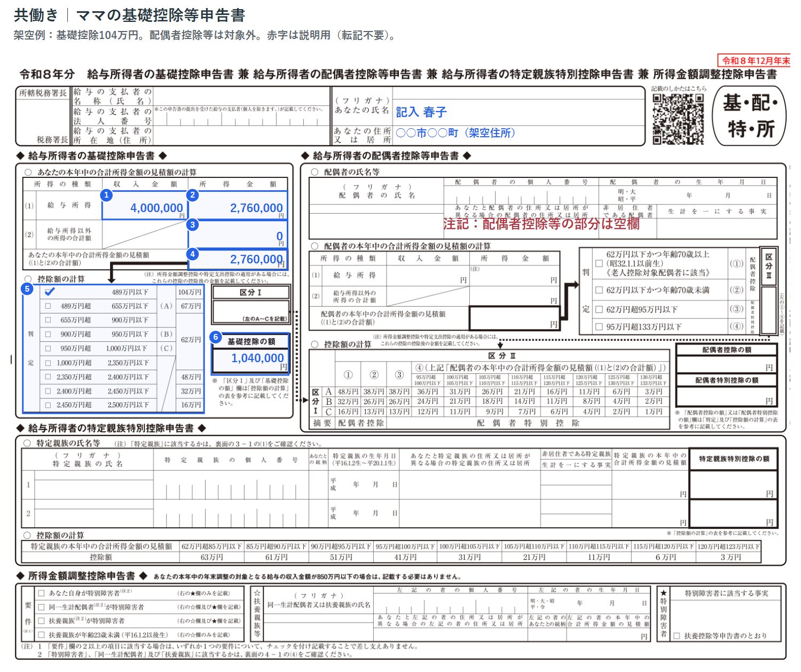Click 51万円 in 特定親族 控除額 row
The height and width of the screenshot is (672, 801).
tap(341, 557)
